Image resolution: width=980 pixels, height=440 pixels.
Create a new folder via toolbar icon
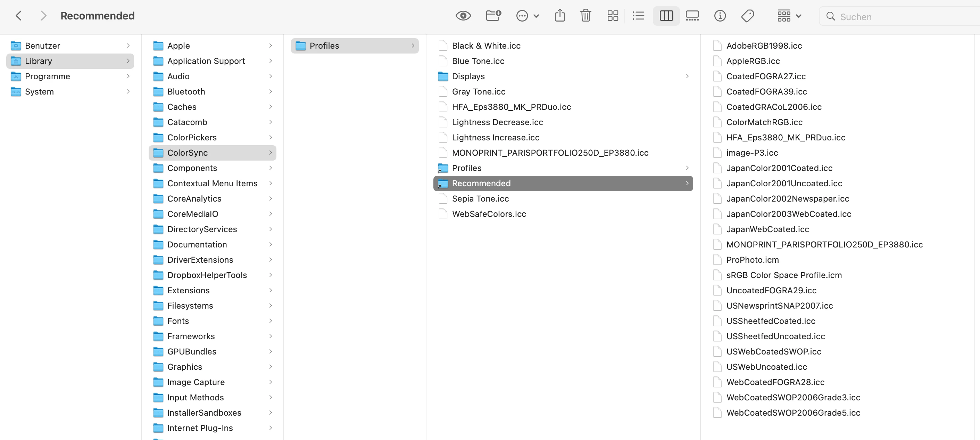point(493,16)
